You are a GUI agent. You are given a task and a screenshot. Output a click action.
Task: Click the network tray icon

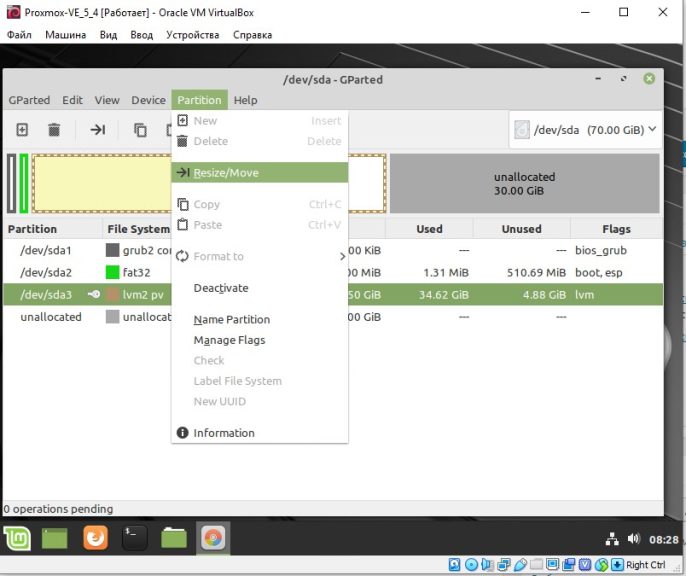612,539
